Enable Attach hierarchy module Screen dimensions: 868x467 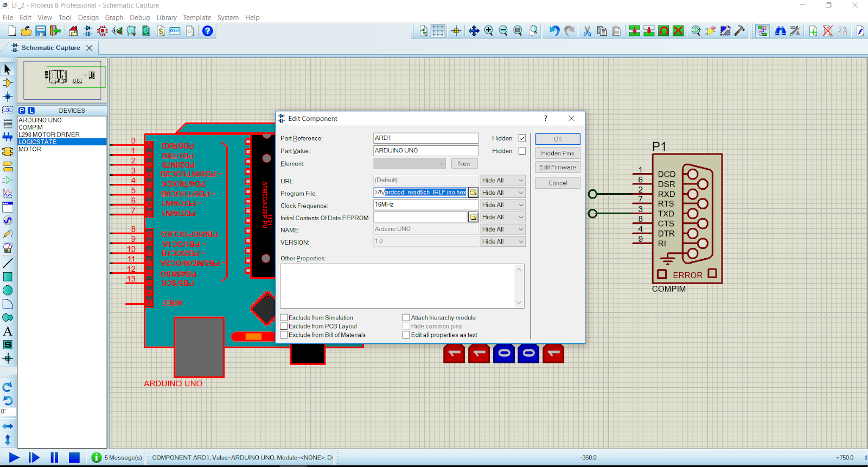pyautogui.click(x=406, y=317)
